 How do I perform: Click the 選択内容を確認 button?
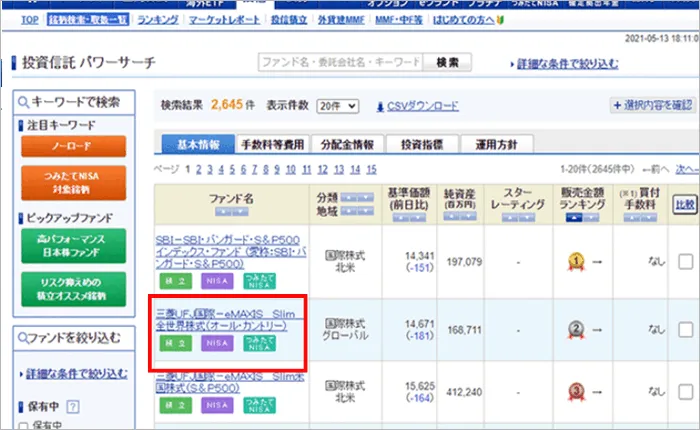coord(653,105)
